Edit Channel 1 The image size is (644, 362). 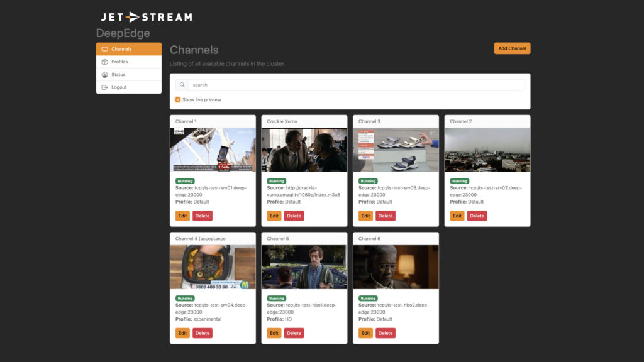click(182, 216)
